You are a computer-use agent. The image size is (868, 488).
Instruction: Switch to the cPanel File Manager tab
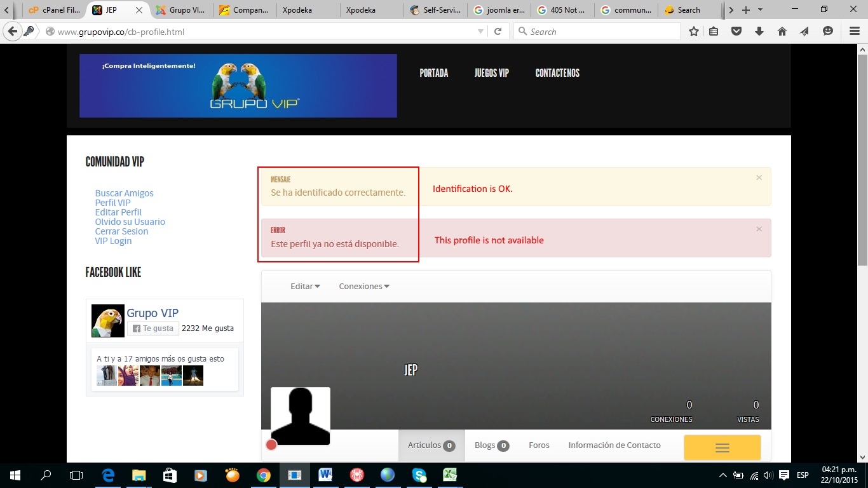click(53, 10)
